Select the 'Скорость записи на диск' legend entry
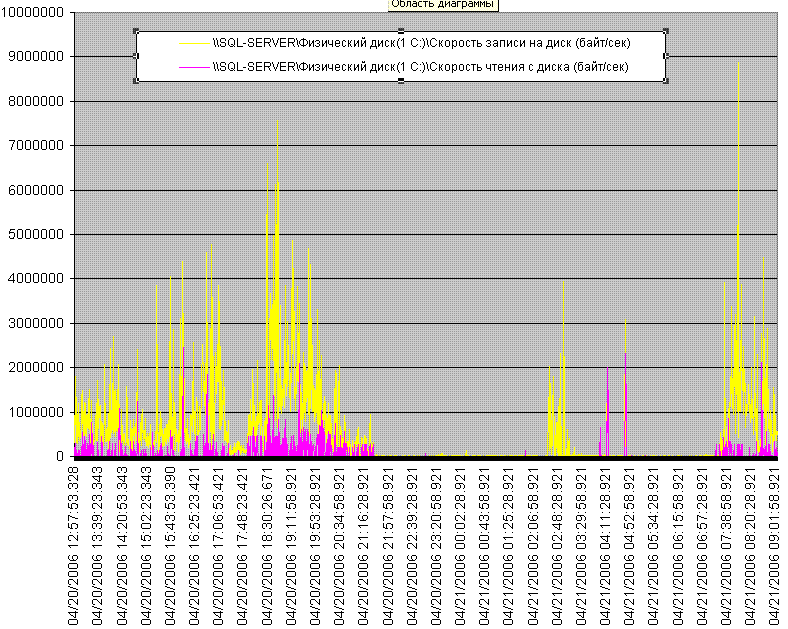Viewport: 788px width, 629px height. [420, 43]
